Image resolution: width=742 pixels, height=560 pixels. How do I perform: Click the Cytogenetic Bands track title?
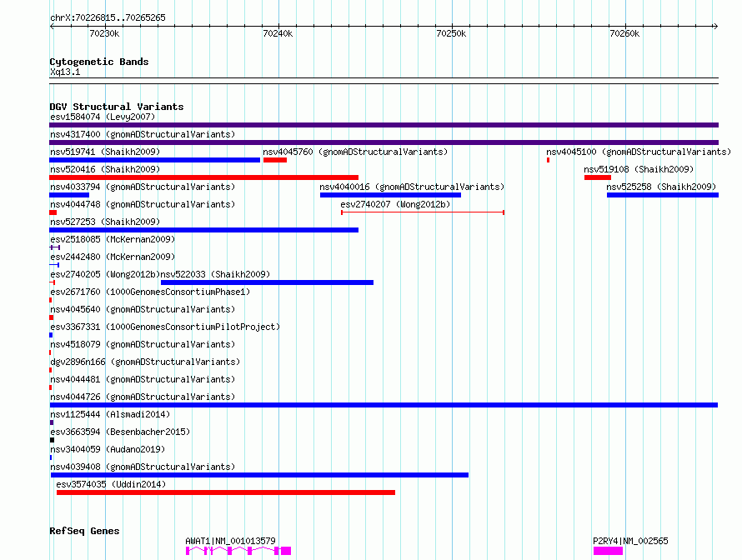tap(99, 62)
